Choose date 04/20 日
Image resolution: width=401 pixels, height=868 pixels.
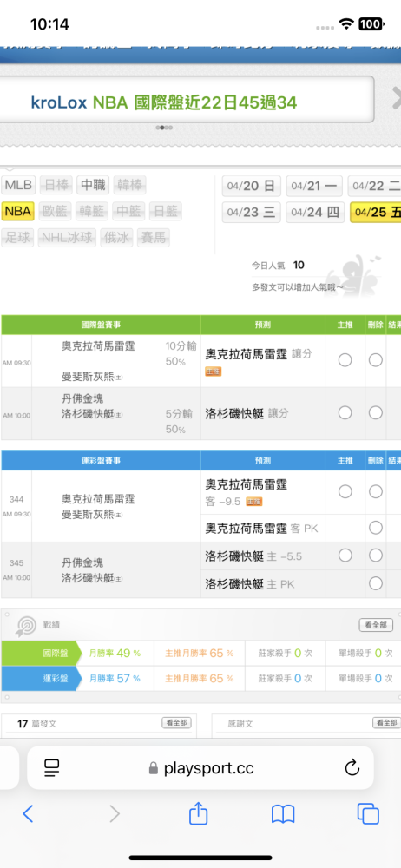pos(252,186)
